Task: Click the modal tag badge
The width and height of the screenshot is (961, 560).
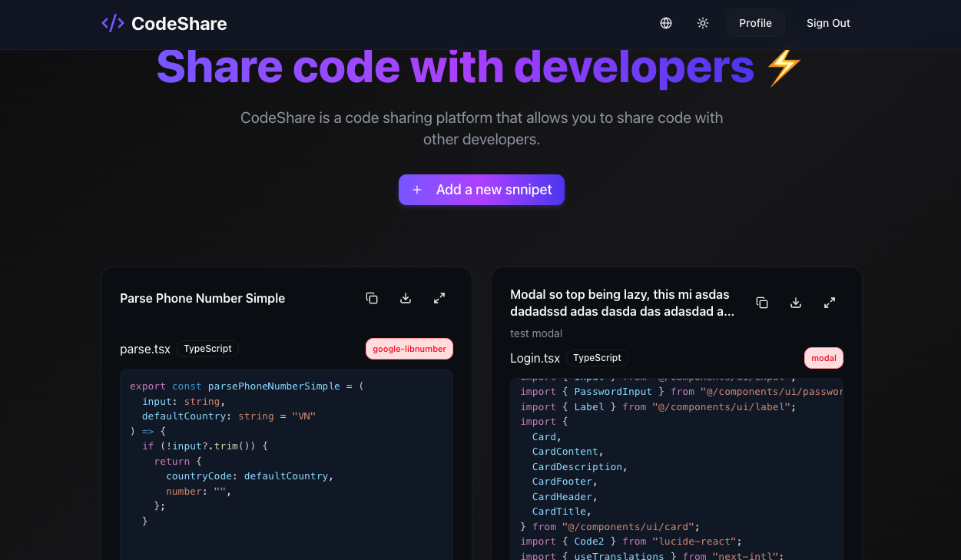Action: [x=823, y=358]
